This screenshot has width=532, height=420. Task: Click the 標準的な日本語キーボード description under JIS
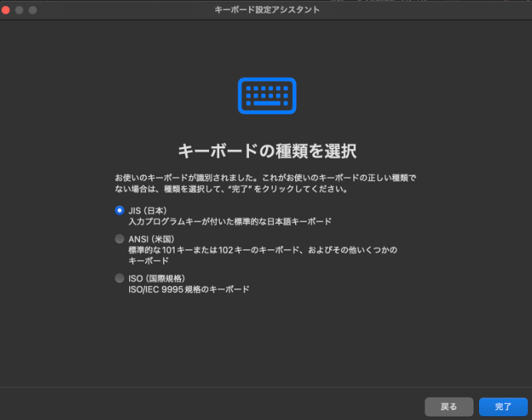tap(230, 222)
